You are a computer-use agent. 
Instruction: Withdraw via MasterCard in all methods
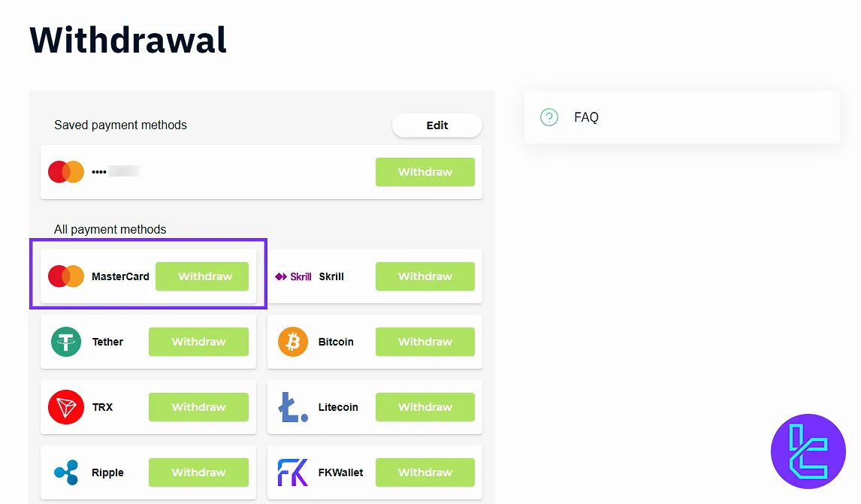point(202,276)
